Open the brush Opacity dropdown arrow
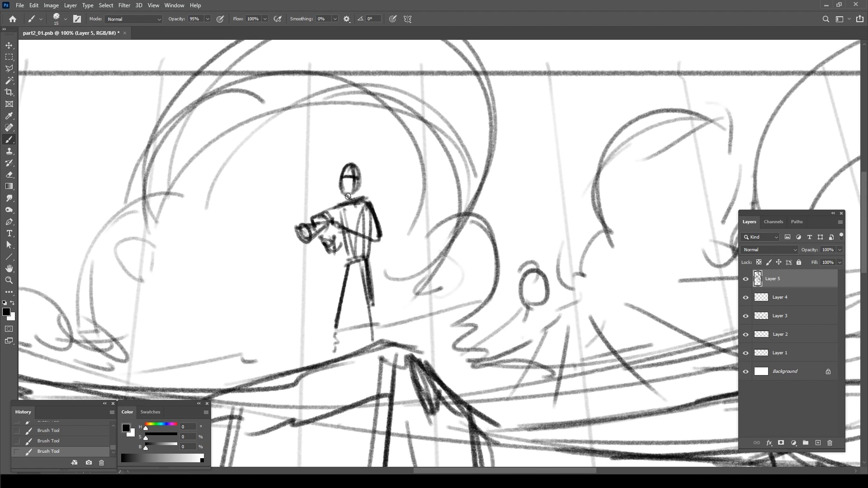The width and height of the screenshot is (868, 488). click(208, 19)
